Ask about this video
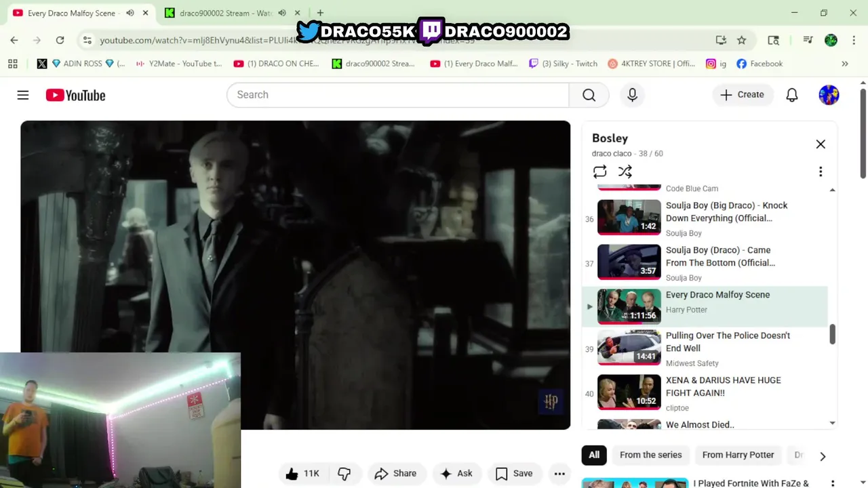Viewport: 868px width, 488px height. point(456,474)
